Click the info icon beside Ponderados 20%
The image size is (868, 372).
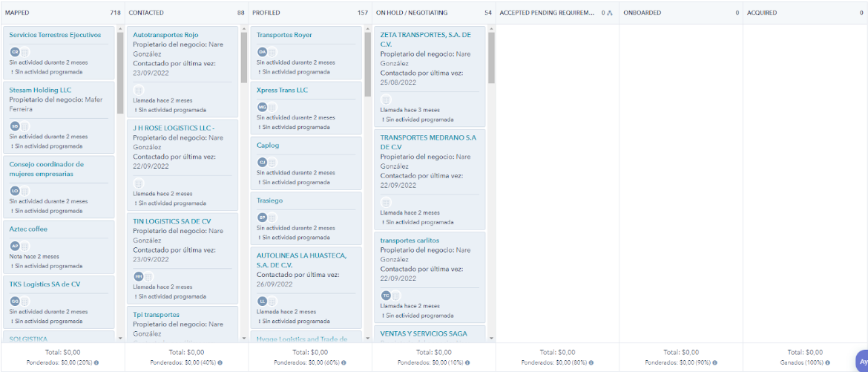(x=97, y=363)
